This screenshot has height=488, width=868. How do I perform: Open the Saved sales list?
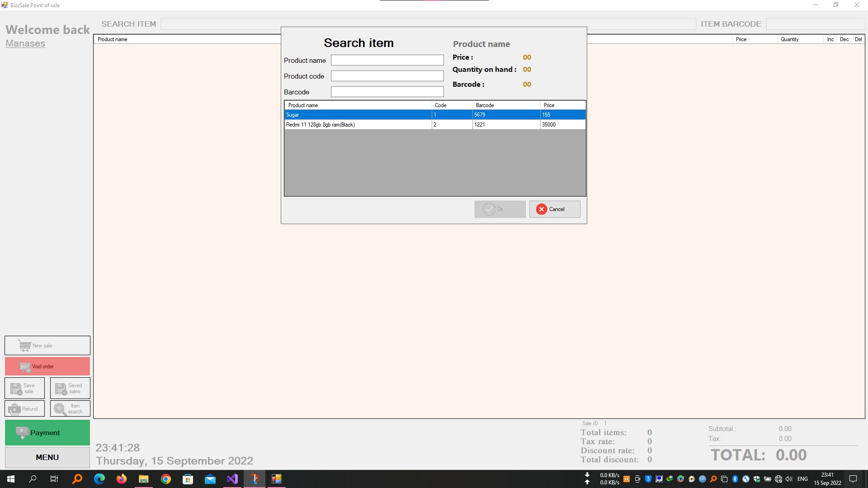70,388
